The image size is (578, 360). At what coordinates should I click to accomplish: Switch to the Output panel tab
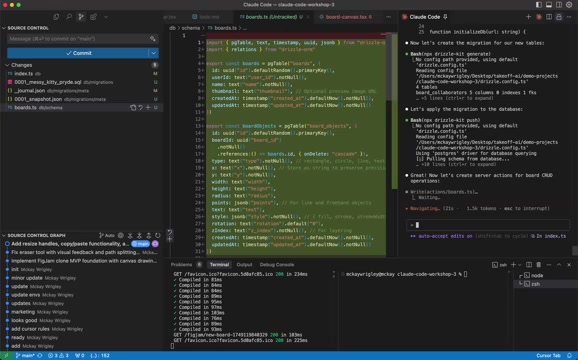[244, 265]
